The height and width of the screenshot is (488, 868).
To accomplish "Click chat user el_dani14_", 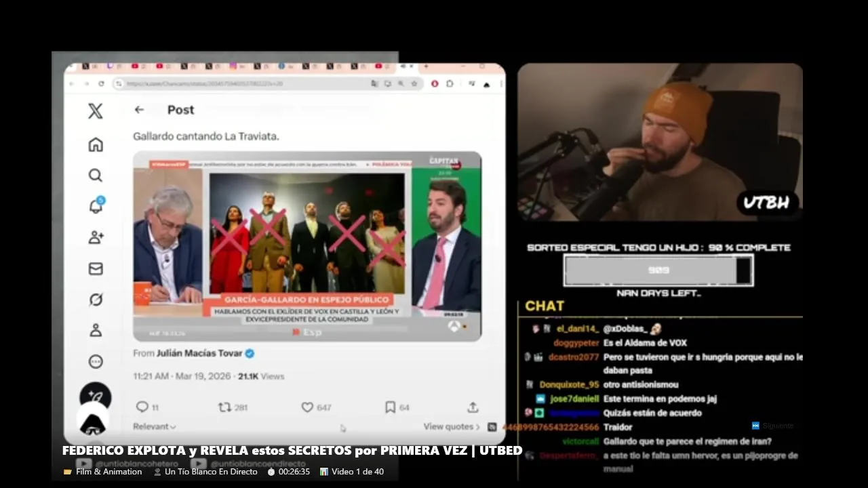I will click(578, 329).
